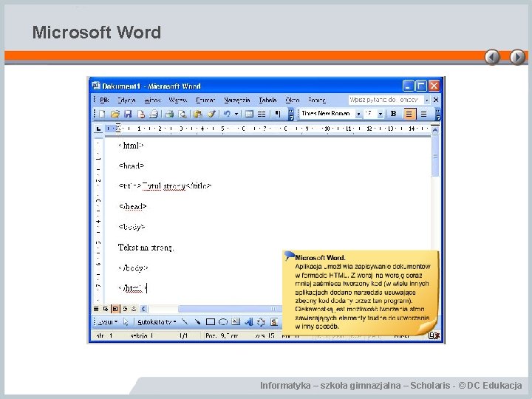This screenshot has width=532, height=399.
Task: Open the Autokształty dropdown
Action: (x=157, y=321)
